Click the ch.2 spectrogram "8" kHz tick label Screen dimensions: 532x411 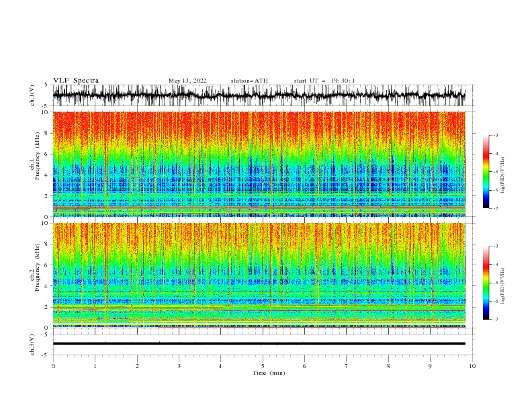pyautogui.click(x=47, y=244)
